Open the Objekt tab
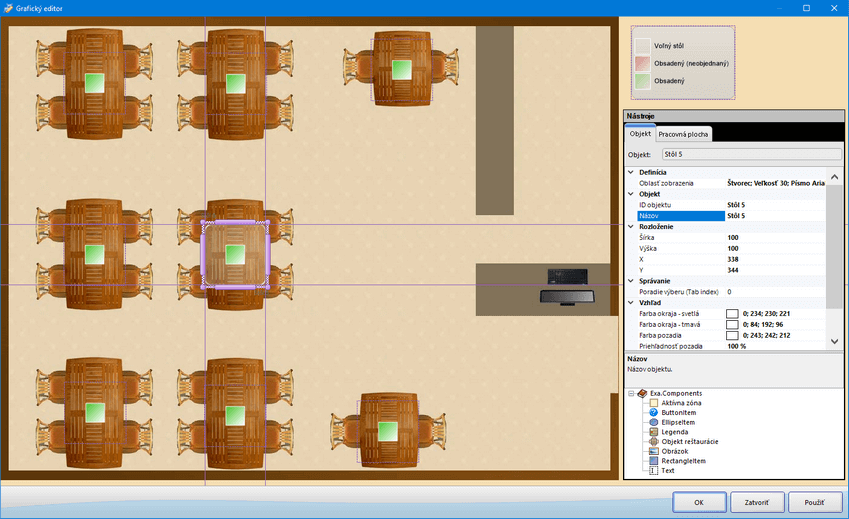Screen dimensions: 849x519 click(640, 133)
